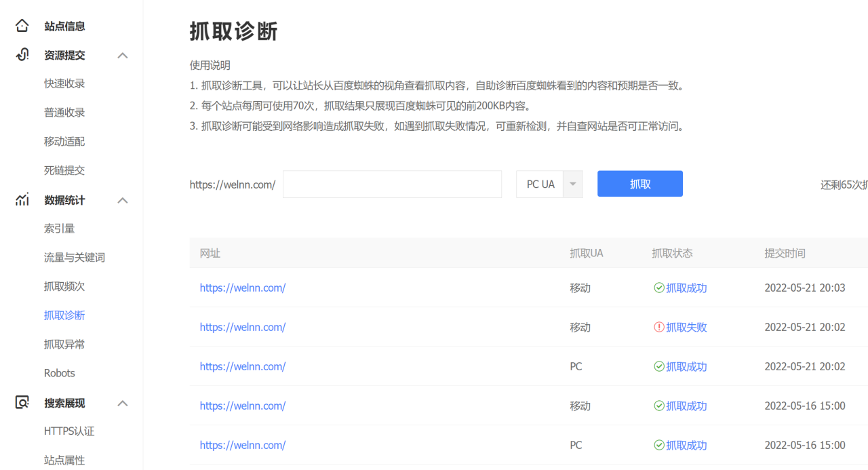
Task: Open the first https://welnn.com/ link in the table
Action: (243, 288)
